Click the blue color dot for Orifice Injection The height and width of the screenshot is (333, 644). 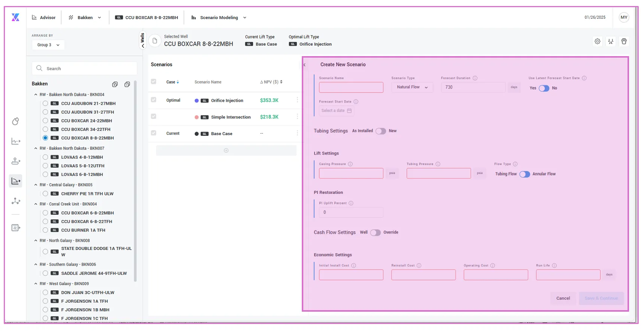coord(197,101)
